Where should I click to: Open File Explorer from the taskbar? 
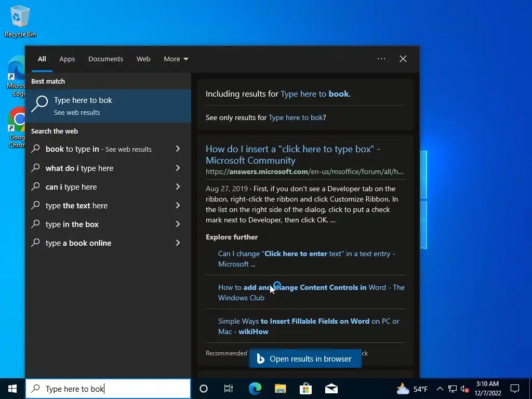[280, 389]
